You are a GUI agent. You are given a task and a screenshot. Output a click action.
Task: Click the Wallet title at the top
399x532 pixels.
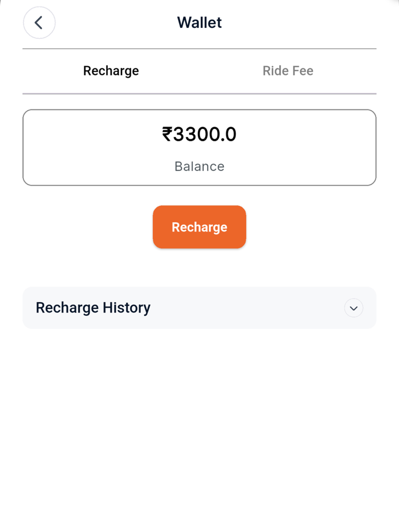pos(199,22)
